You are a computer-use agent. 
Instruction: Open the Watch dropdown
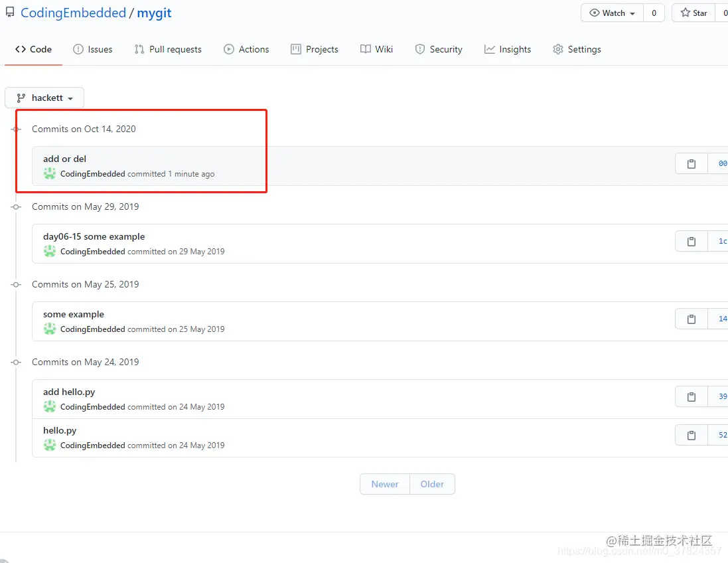[613, 13]
